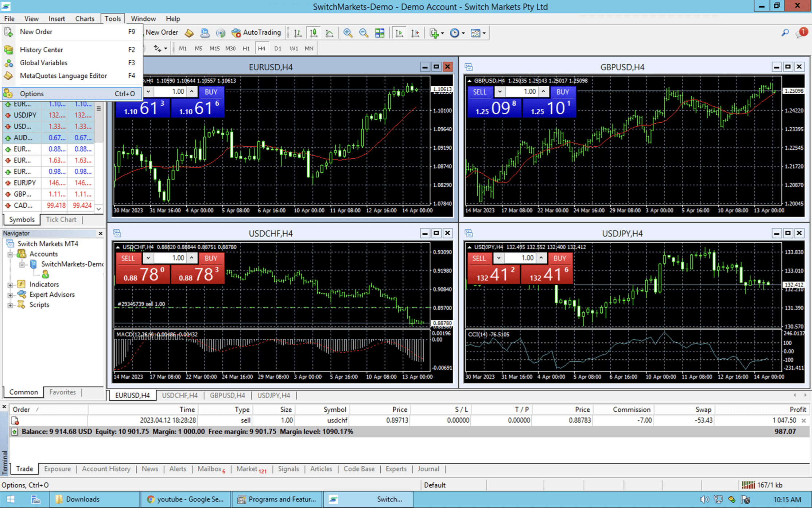Expand the Expert Advisors tree item

tap(10, 295)
